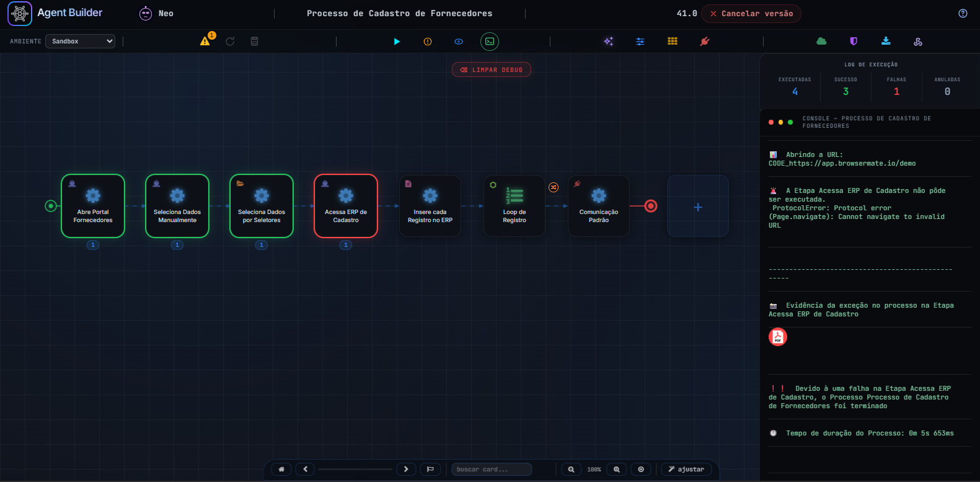Click the version number 41.0
The image size is (980, 482).
(x=687, y=13)
